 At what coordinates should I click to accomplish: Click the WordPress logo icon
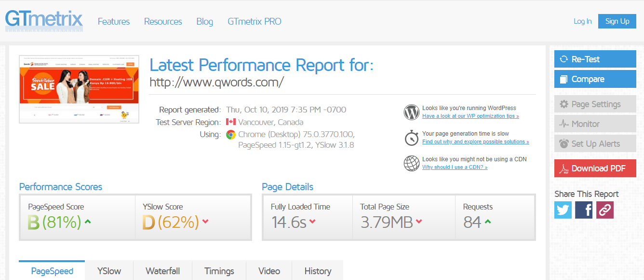point(411,112)
